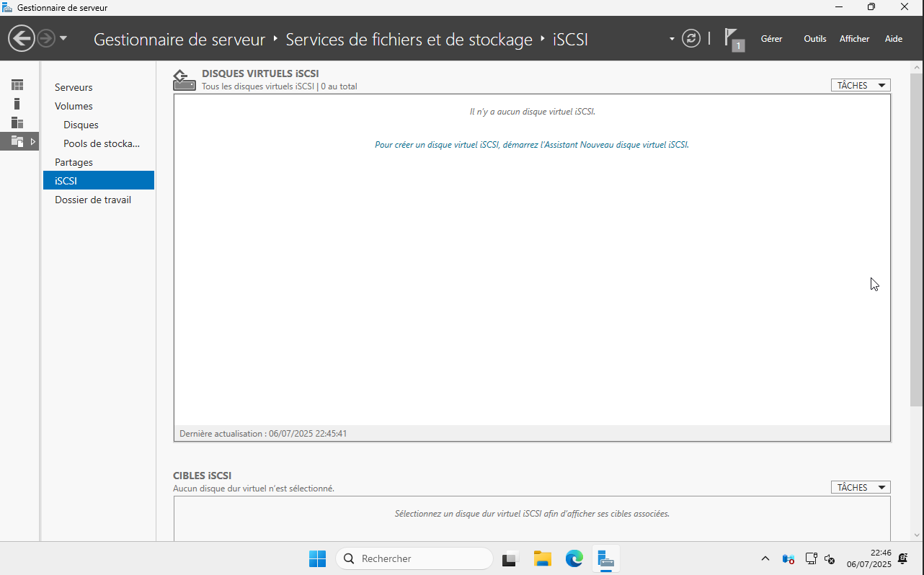Switch to the Partages section
Image resolution: width=924 pixels, height=575 pixels.
coord(74,161)
